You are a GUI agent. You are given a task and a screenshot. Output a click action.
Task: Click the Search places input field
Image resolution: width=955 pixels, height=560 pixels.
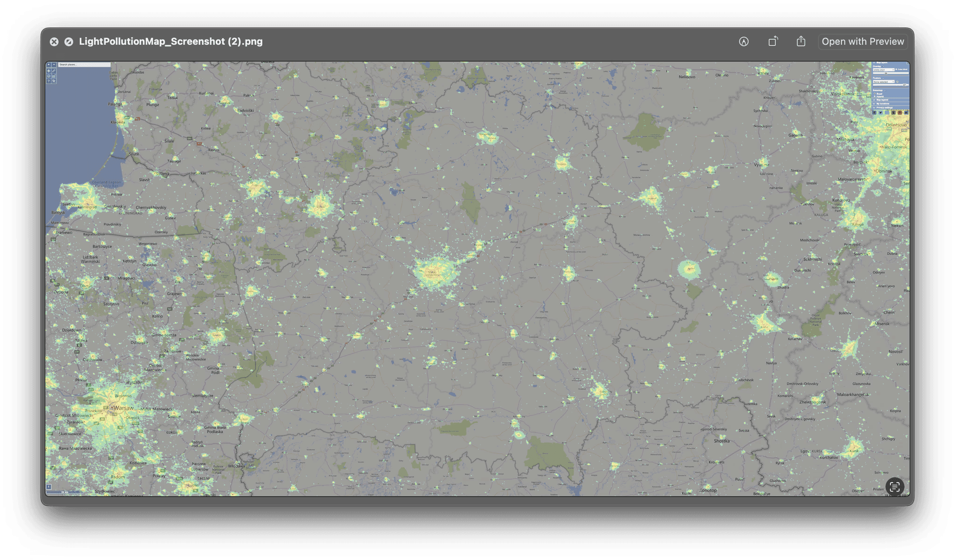[84, 65]
